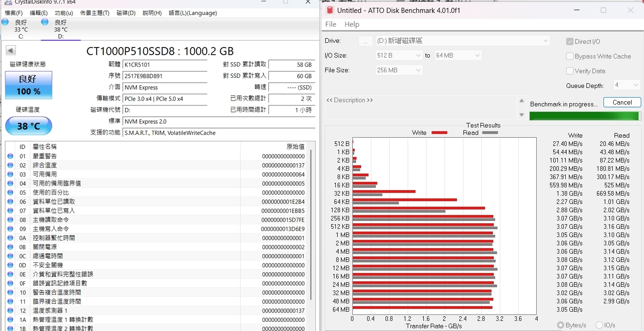Click the 傳輸模式 field PCIe 3.0 x4

pos(165,99)
